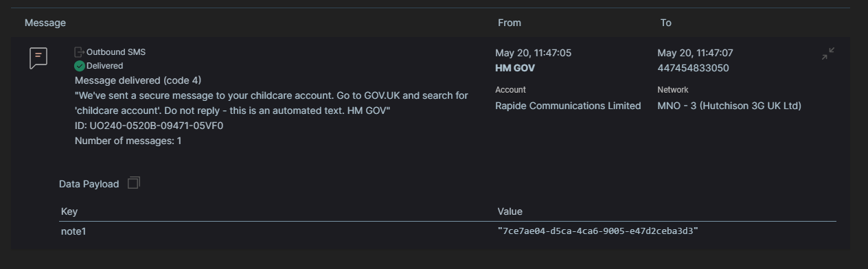The width and height of the screenshot is (868, 269).
Task: Click the To column header
Action: pos(665,23)
